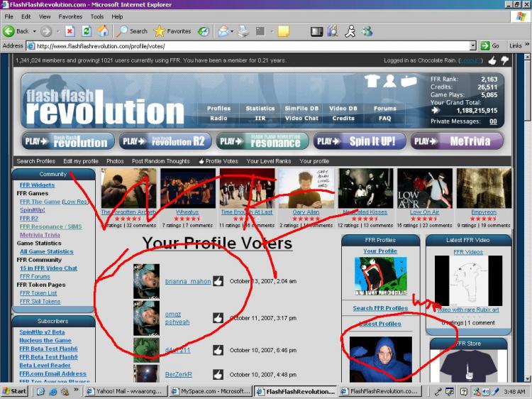The height and width of the screenshot is (399, 532).
Task: Open the Profiles nav link in banner
Action: coord(218,109)
